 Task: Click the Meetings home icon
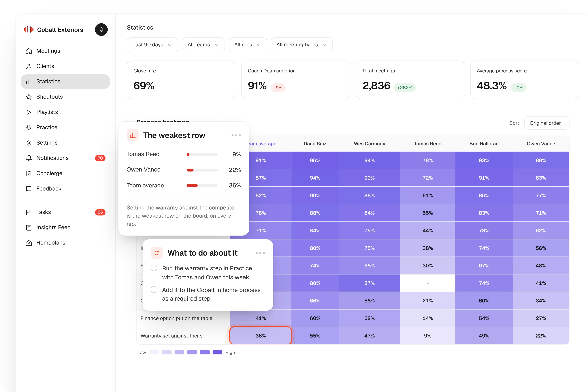click(29, 51)
